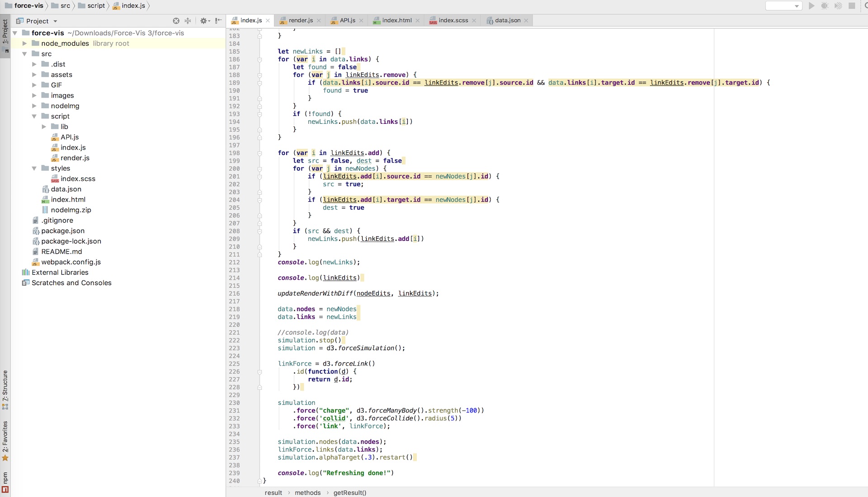Click the nodeImg.zip archive icon
Viewport: 868px width, 497px height.
coord(45,210)
